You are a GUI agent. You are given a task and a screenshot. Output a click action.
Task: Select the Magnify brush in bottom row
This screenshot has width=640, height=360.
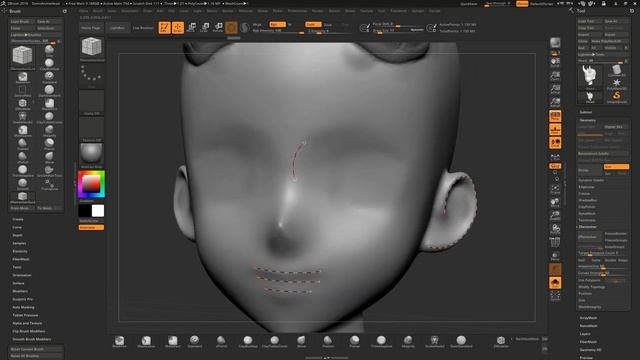pos(408,342)
